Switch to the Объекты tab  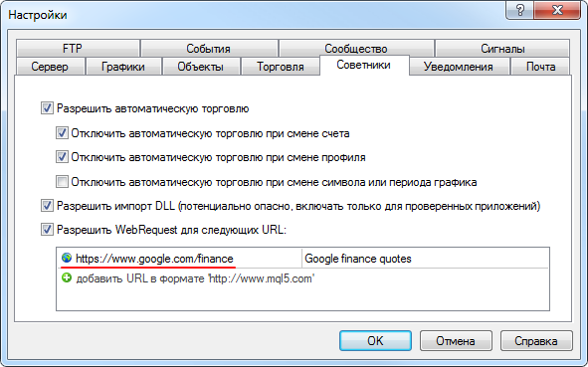(201, 67)
